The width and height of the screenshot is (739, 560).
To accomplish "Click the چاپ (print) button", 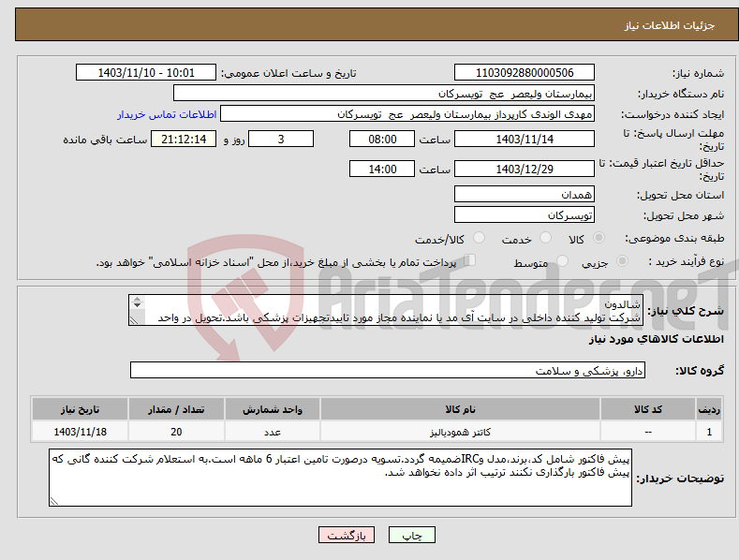I will tap(411, 535).
